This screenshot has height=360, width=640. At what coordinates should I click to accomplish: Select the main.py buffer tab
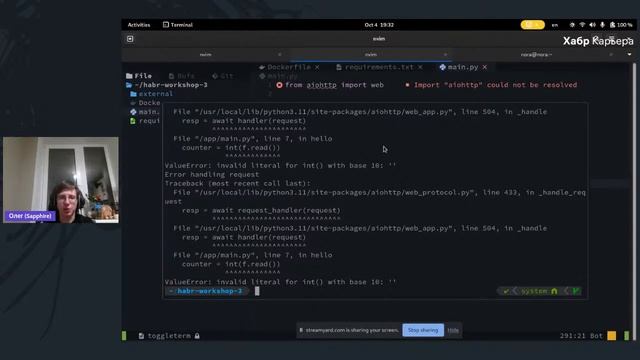pyautogui.click(x=462, y=67)
